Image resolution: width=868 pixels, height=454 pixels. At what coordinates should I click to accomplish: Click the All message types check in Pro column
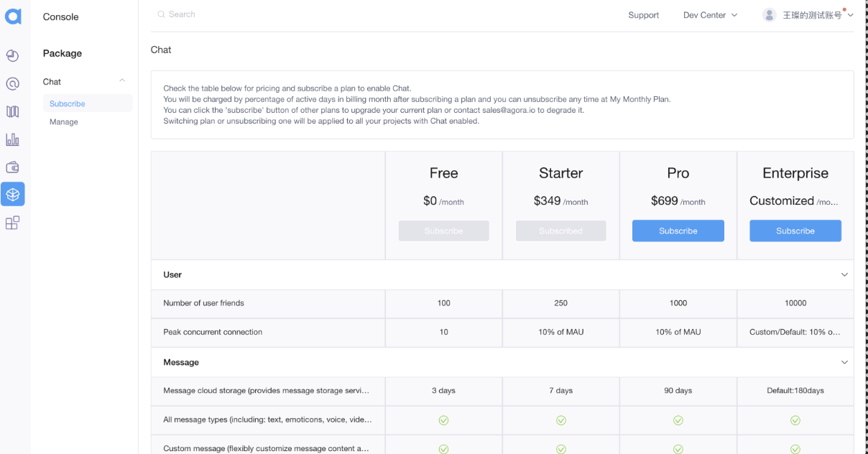click(678, 420)
